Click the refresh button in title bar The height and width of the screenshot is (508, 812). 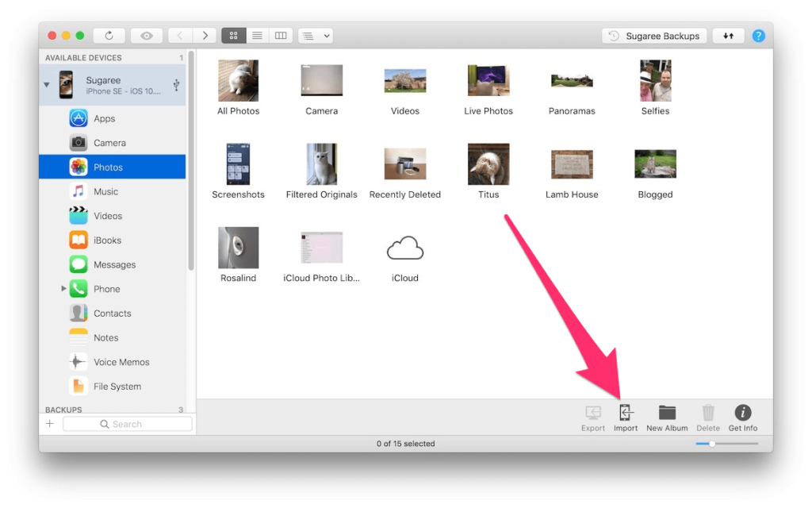pos(109,36)
